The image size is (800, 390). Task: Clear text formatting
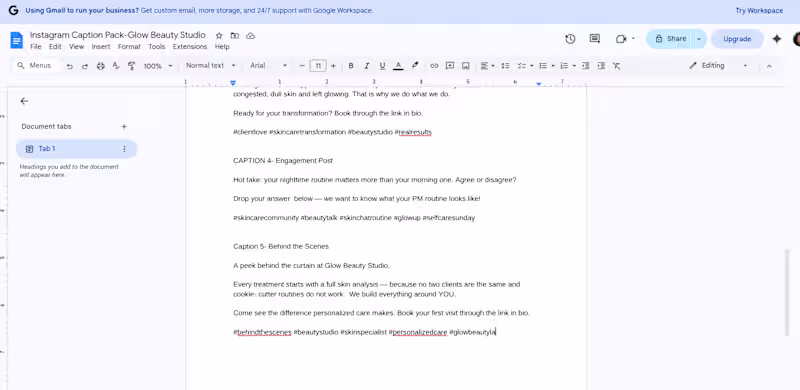click(616, 66)
